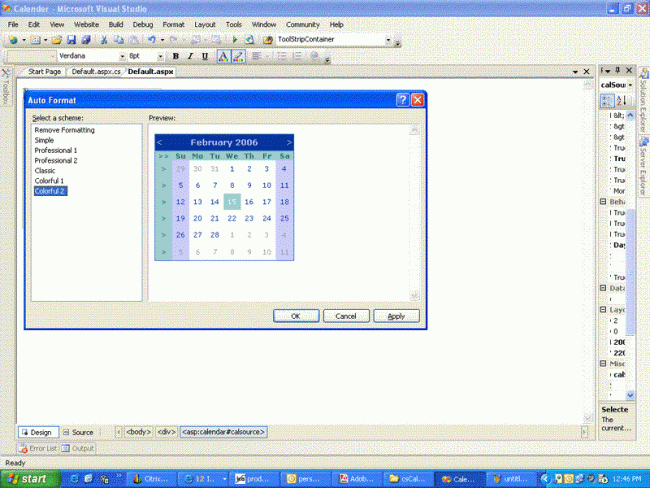This screenshot has height=488, width=650.
Task: Collapse the Behavior category in Properties
Action: point(604,202)
